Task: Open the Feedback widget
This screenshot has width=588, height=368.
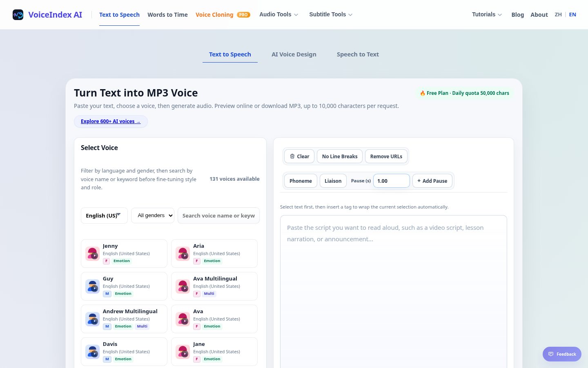Action: (562, 354)
